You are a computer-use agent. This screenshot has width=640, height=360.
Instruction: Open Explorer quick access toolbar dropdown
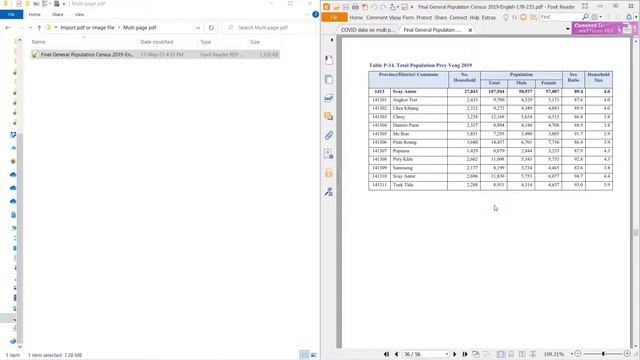click(64, 4)
